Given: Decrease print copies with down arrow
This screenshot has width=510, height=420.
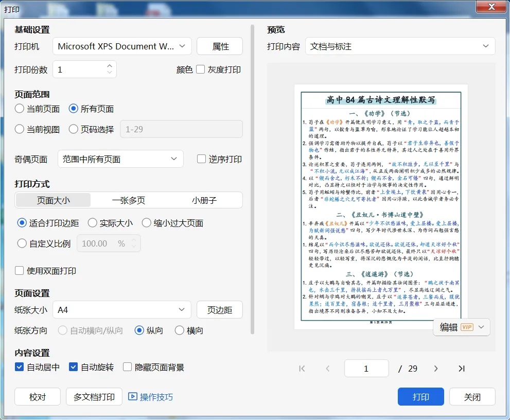Looking at the screenshot, I should [110, 72].
